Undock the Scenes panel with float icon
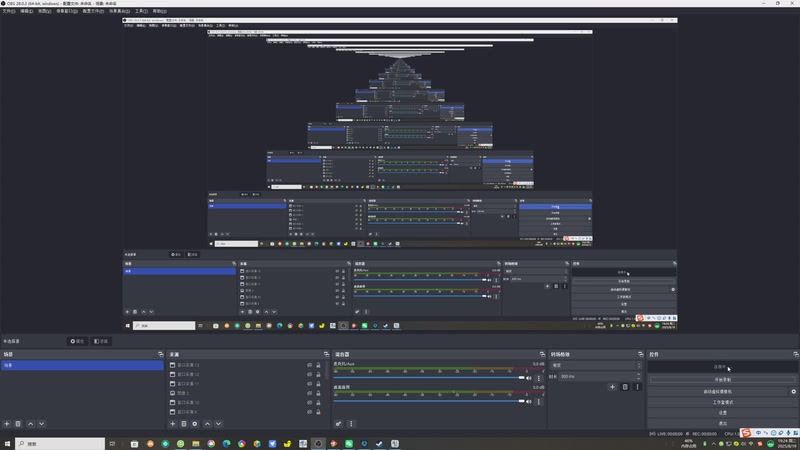This screenshot has height=450, width=800. point(160,354)
